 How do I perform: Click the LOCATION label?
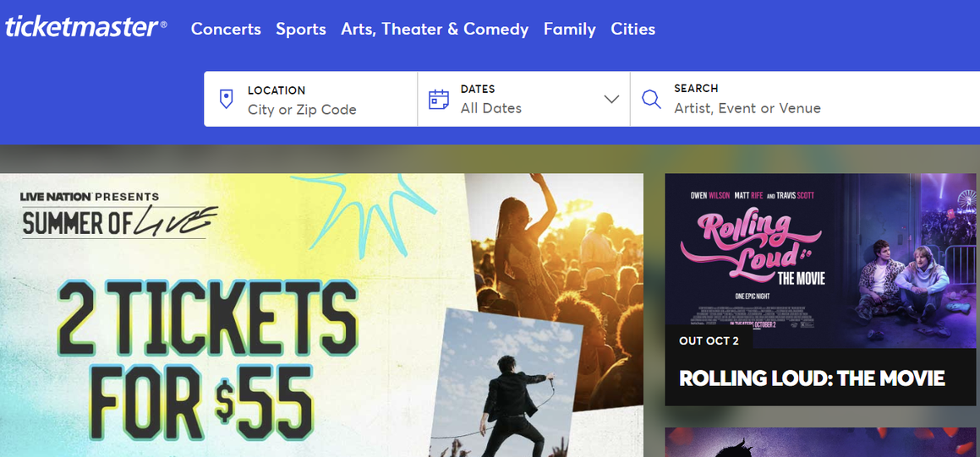(x=276, y=90)
